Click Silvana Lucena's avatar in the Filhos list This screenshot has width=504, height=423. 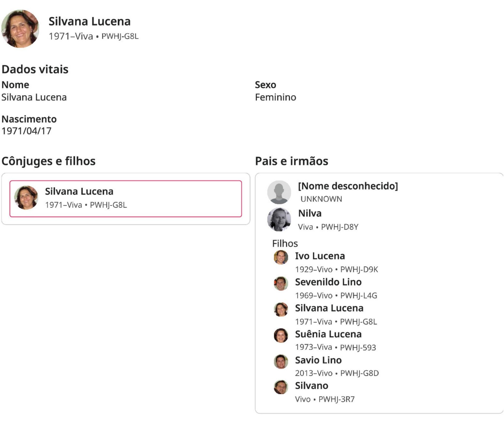[x=281, y=309]
